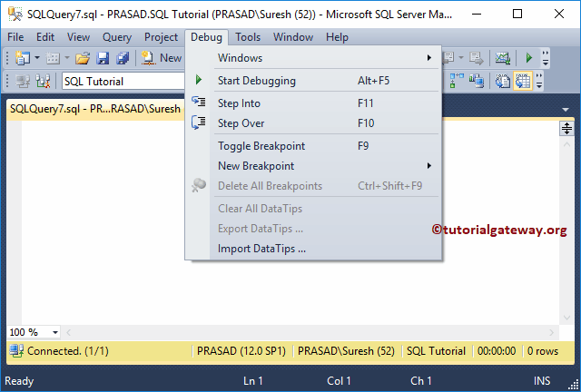
Task: Toggle the Results to Text icon
Action: point(503,81)
